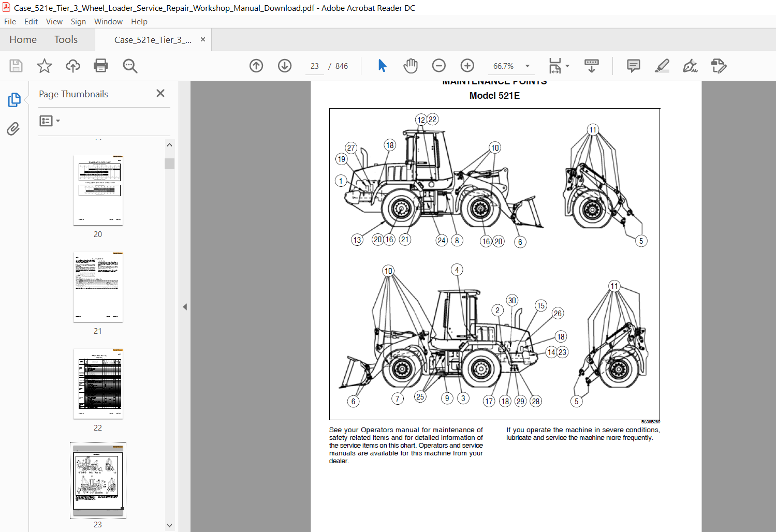Click the Model 521E heading text
The width and height of the screenshot is (776, 532).
494,96
